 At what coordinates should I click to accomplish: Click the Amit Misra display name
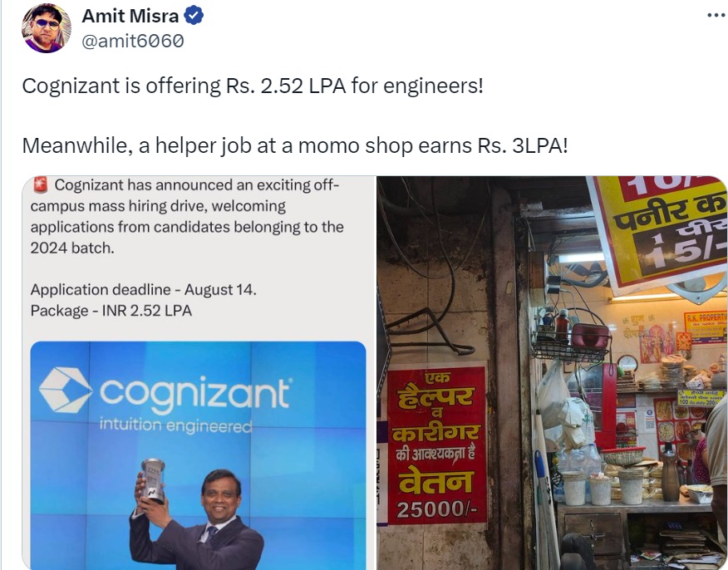(x=130, y=17)
